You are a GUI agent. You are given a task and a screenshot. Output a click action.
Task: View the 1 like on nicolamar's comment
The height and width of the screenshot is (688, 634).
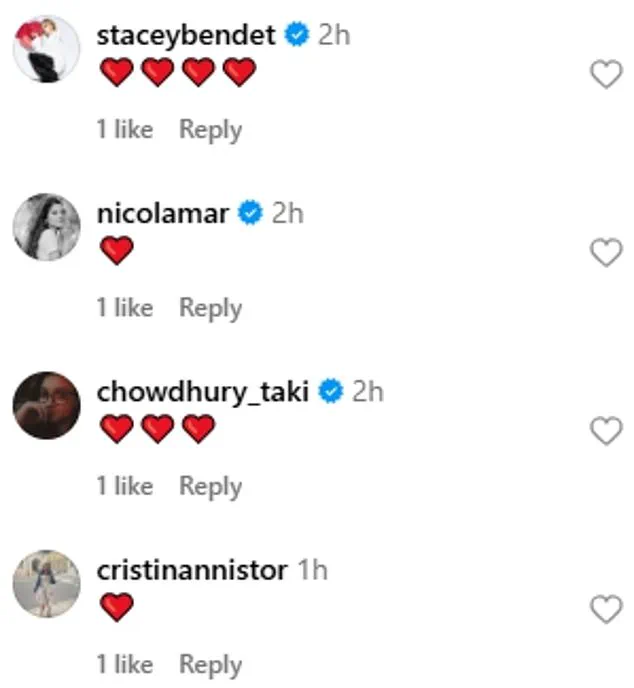(x=125, y=308)
